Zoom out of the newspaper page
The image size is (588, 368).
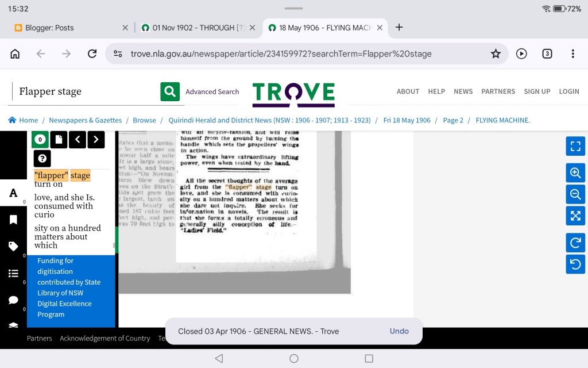pyautogui.click(x=575, y=194)
